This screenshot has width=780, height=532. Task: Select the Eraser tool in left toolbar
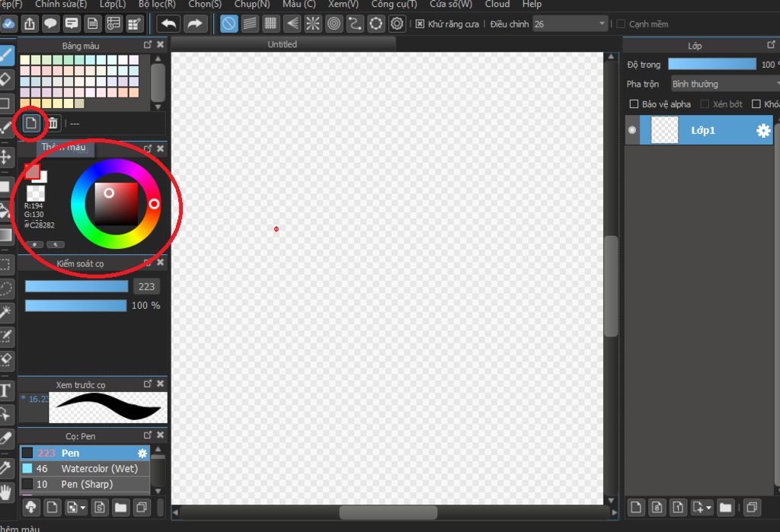[6, 80]
